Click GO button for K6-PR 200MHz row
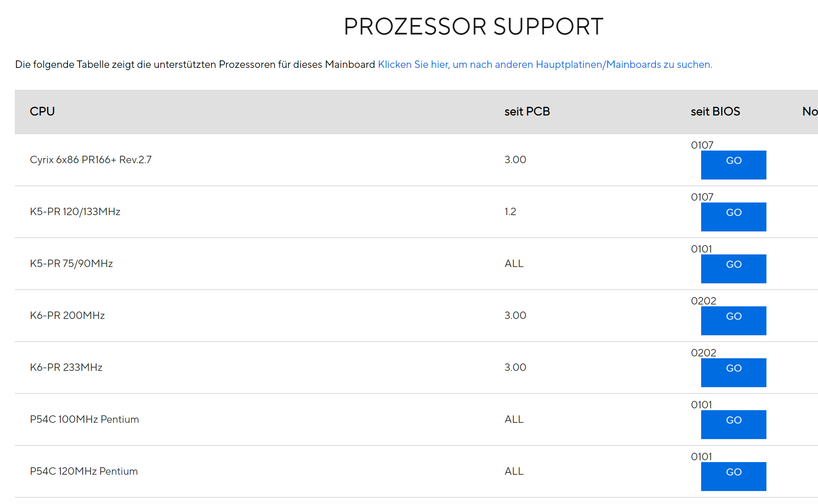The height and width of the screenshot is (504, 818). [733, 320]
